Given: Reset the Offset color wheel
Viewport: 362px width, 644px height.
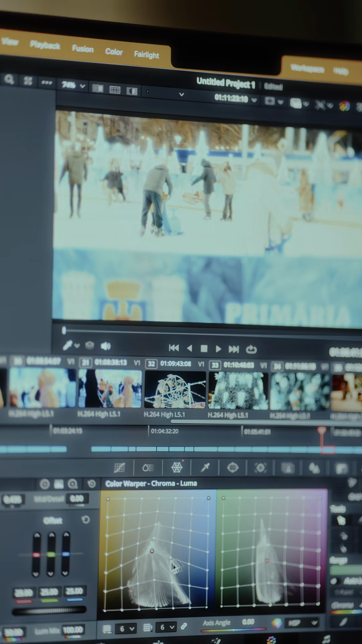Looking at the screenshot, I should click(x=86, y=520).
